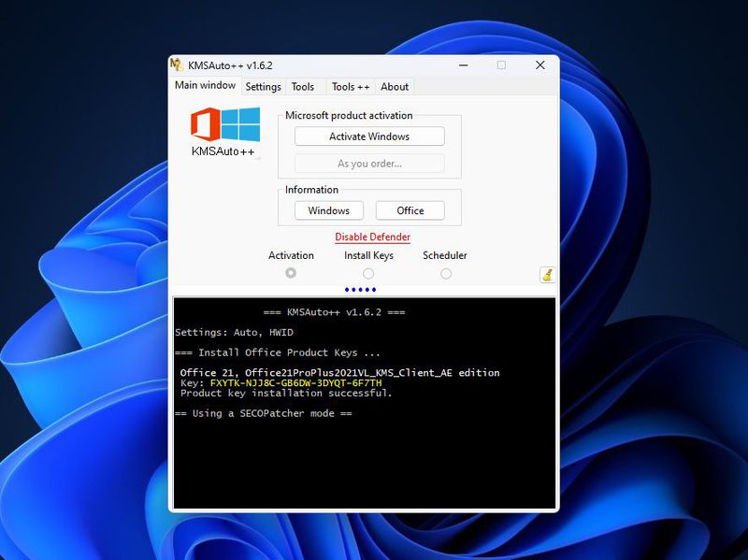748x560 pixels.
Task: Open the Disable Defender link
Action: tap(373, 237)
